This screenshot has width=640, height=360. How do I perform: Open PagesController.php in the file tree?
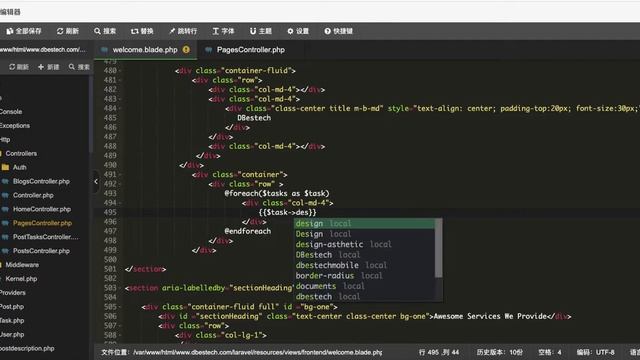tap(42, 223)
